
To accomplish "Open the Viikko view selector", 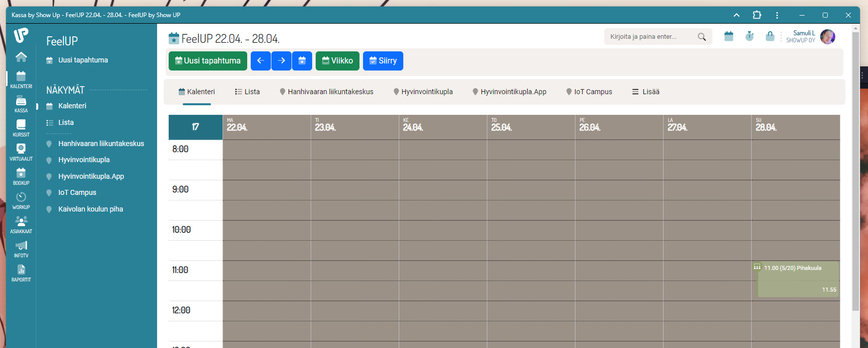I will (x=337, y=61).
